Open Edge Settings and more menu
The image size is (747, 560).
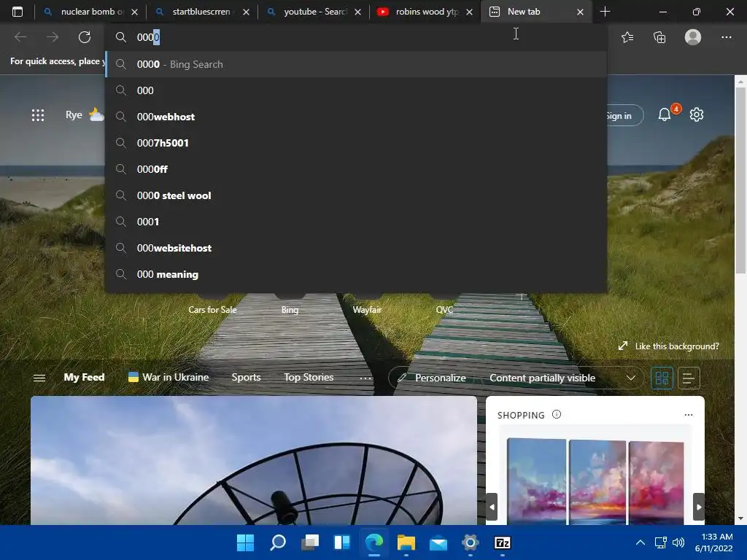(726, 37)
